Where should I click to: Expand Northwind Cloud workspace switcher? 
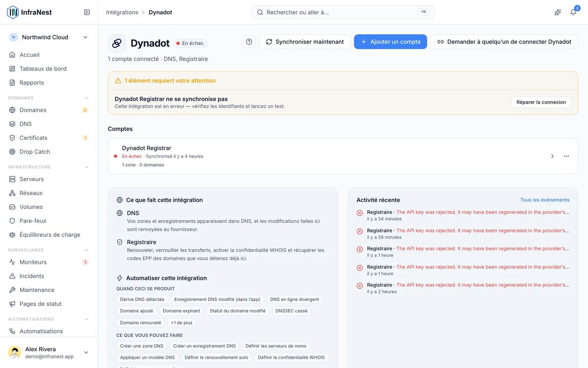click(x=49, y=37)
